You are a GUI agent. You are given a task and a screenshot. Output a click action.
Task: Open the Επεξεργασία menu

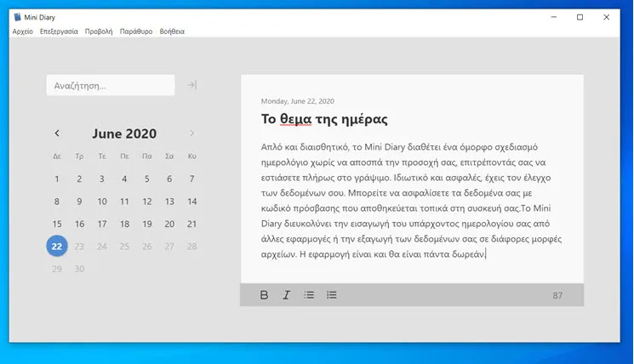coord(59,31)
